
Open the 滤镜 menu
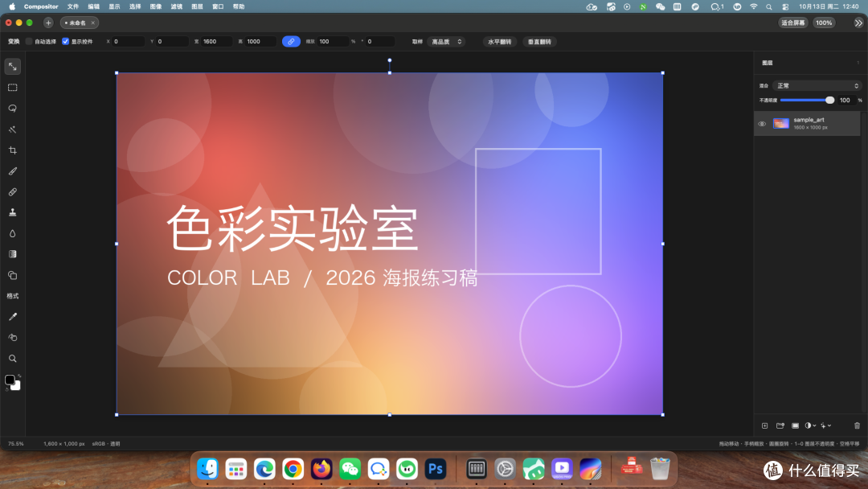(x=176, y=6)
